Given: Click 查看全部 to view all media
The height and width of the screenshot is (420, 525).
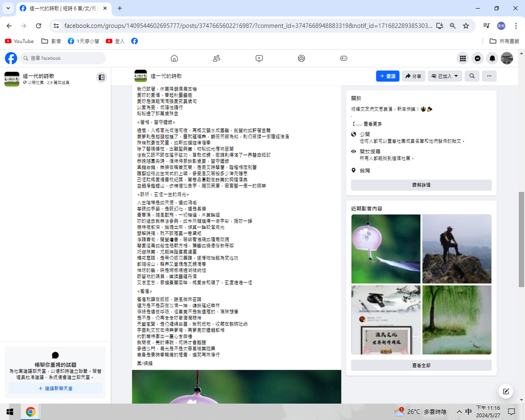Looking at the screenshot, I should (x=421, y=365).
